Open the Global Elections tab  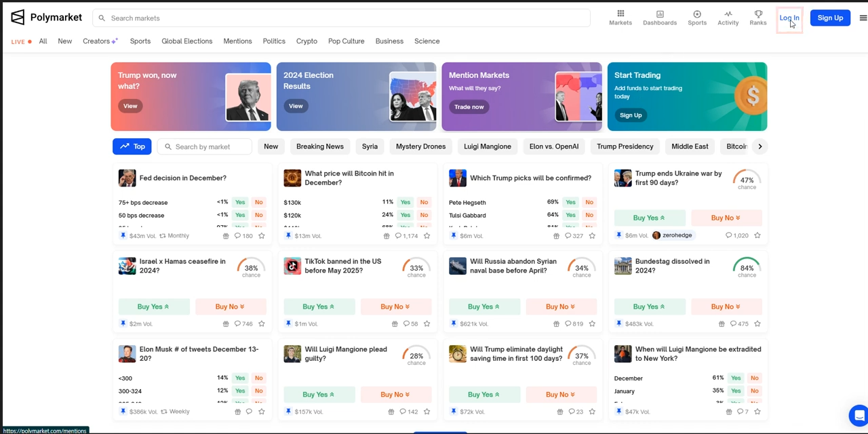click(187, 41)
